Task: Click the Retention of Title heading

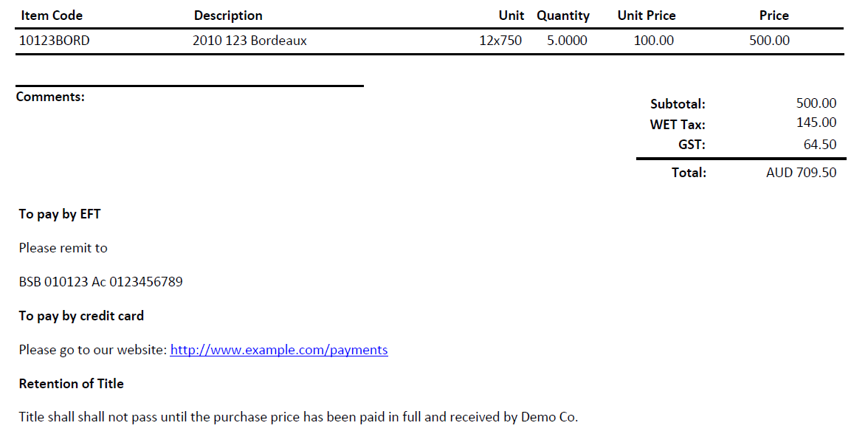Action: click(x=72, y=384)
